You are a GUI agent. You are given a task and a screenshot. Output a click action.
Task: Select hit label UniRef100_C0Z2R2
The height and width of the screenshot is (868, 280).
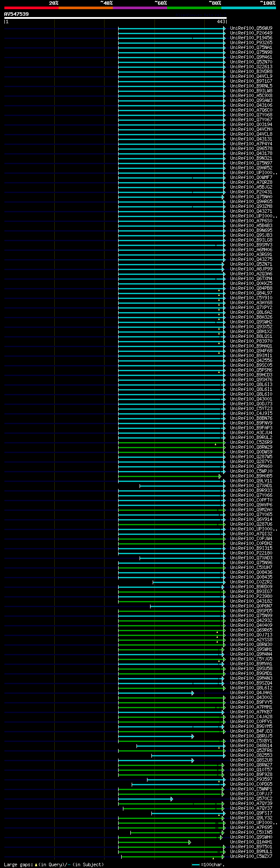pyautogui.click(x=251, y=582)
